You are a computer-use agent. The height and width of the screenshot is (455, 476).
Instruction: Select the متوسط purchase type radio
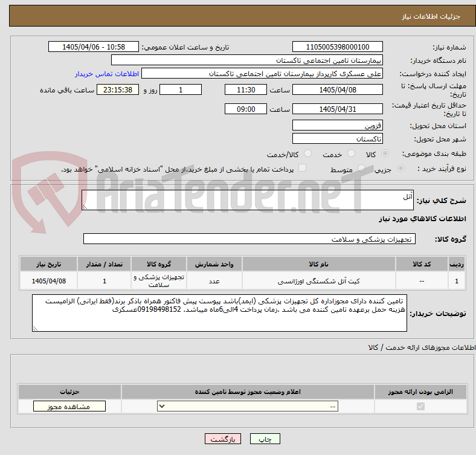pyautogui.click(x=362, y=168)
